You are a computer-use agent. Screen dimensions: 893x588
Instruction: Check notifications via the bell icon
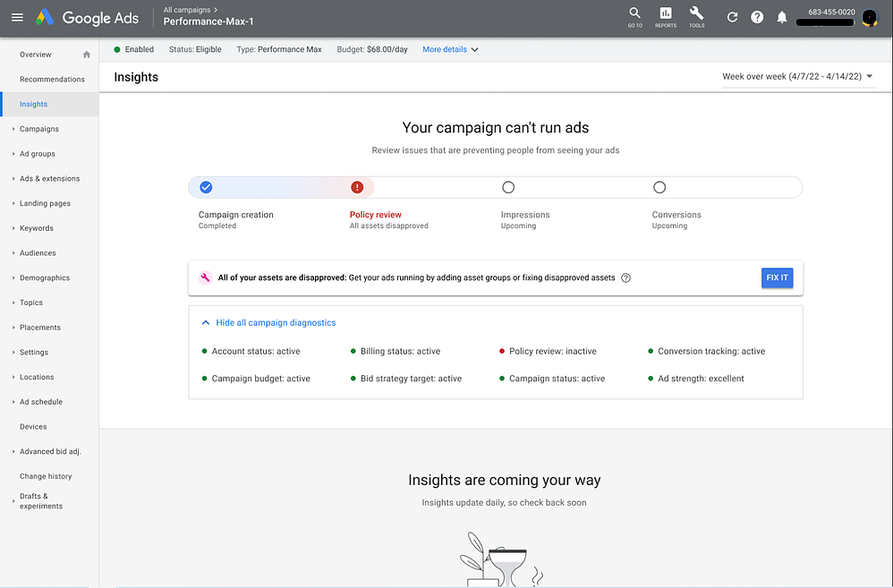[781, 16]
